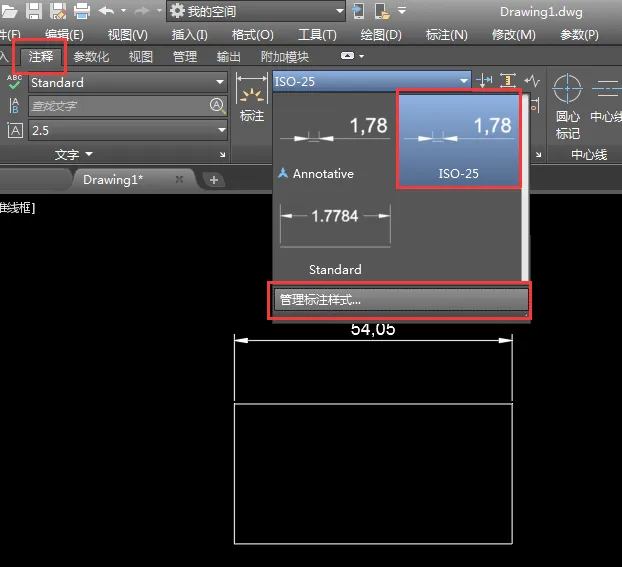
Task: Click the Plot printer icon
Action: [x=82, y=11]
